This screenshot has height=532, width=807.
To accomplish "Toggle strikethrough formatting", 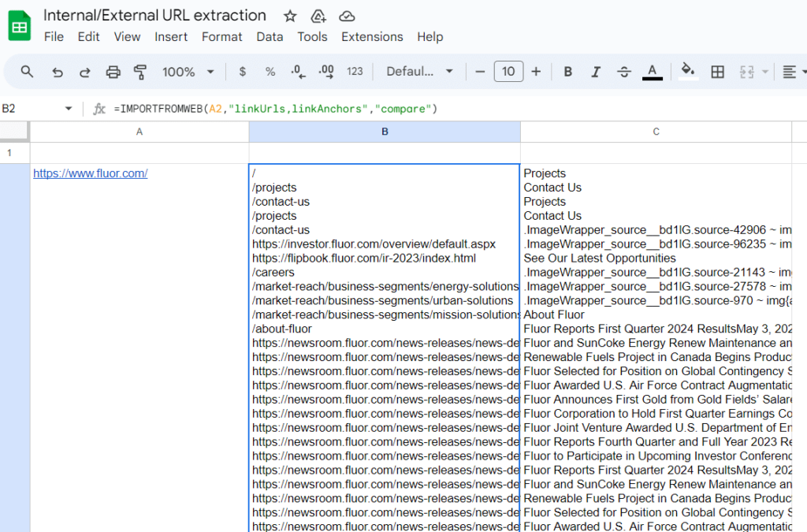I will pos(623,72).
